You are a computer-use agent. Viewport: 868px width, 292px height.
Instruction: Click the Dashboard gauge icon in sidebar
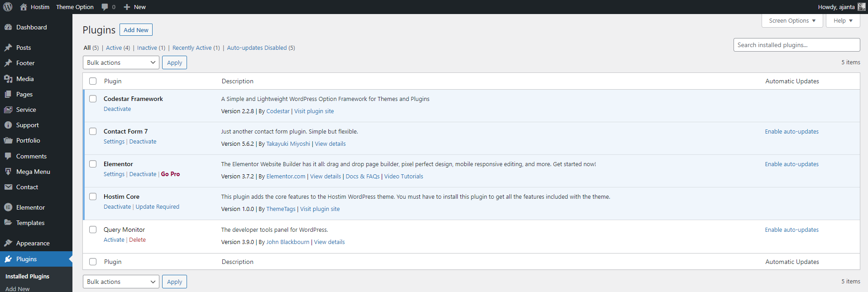(x=8, y=27)
